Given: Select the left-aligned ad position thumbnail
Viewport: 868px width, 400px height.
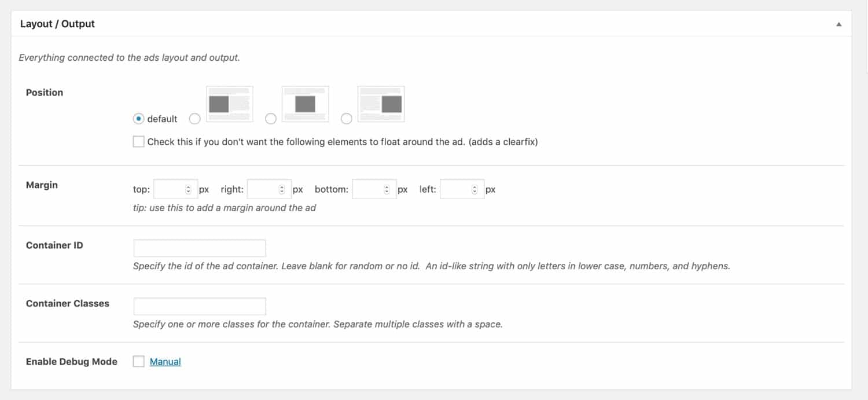Looking at the screenshot, I should pyautogui.click(x=229, y=104).
